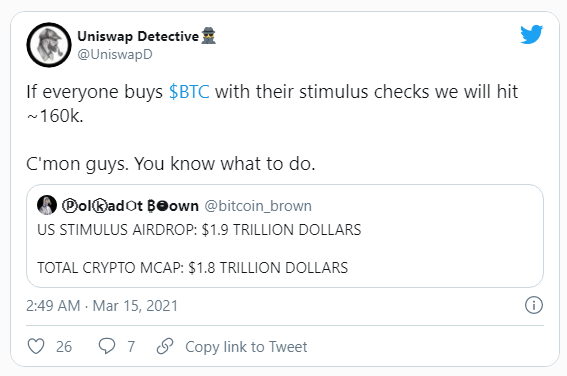Open quoted tweet about US stimulus airdrop
Screen dimensions: 567x376
pos(285,236)
